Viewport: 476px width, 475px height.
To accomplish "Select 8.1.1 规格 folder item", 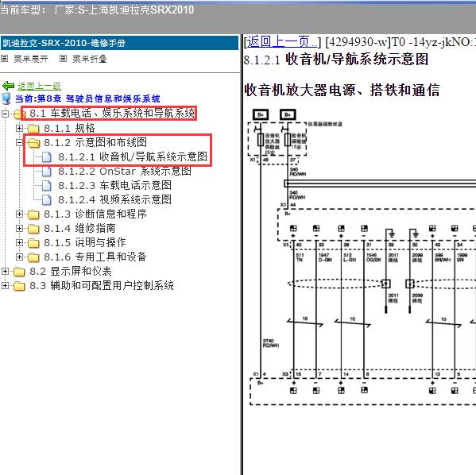I will (69, 128).
